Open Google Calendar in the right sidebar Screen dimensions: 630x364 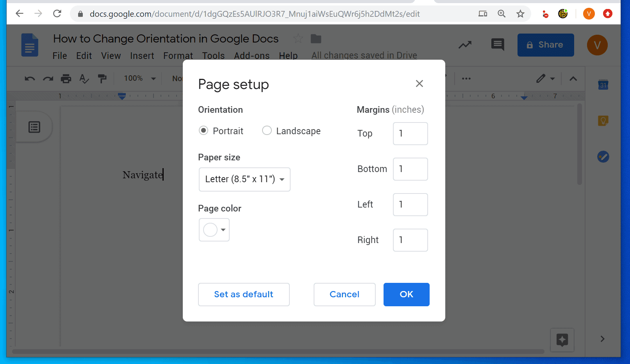[x=603, y=84]
